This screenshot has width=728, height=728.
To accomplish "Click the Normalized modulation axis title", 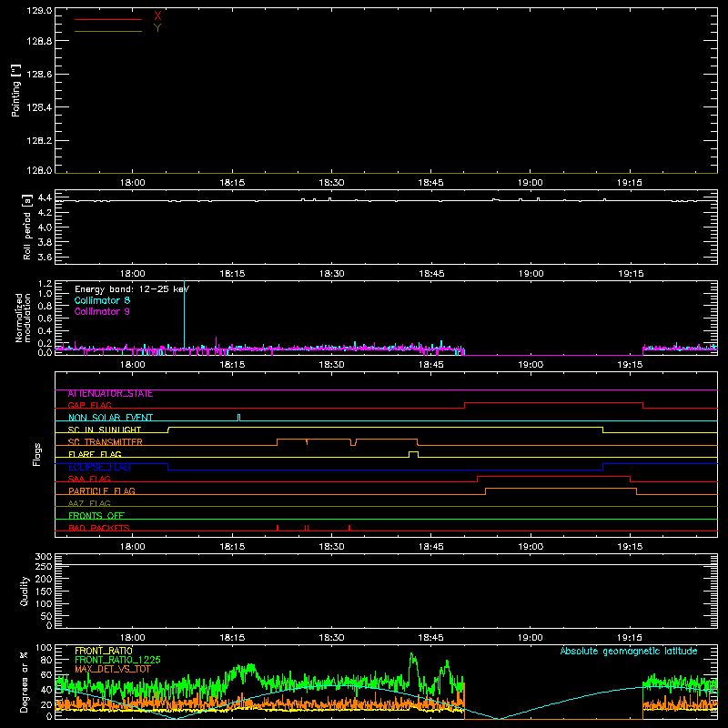I will [x=23, y=318].
